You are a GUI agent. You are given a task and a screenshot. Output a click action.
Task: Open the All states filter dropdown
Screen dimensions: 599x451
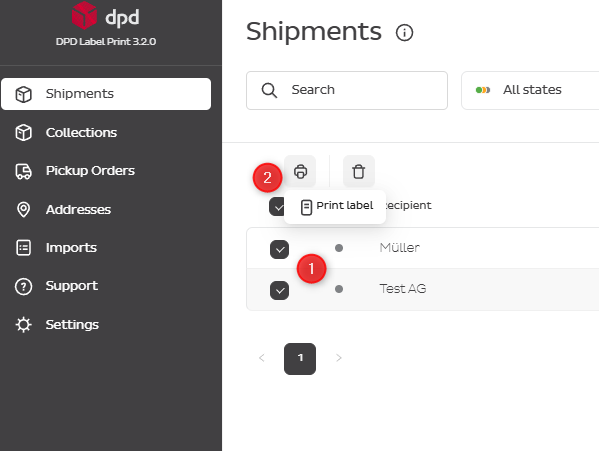pyautogui.click(x=530, y=91)
